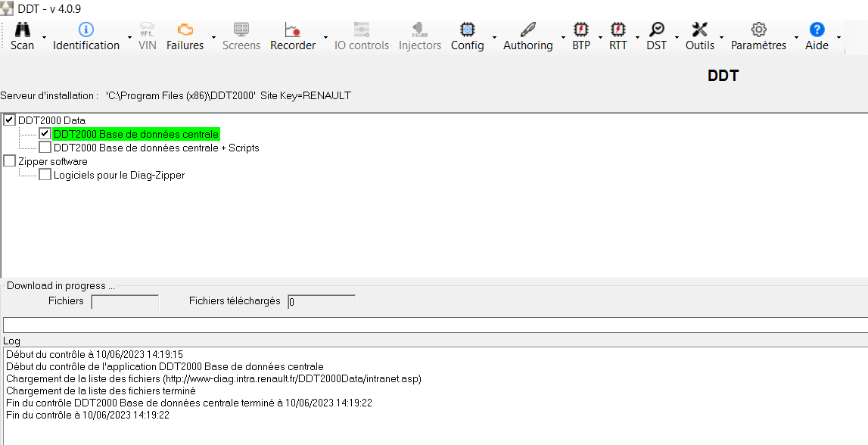Enable Logiciels pour le Diag-Zipper

click(x=45, y=174)
